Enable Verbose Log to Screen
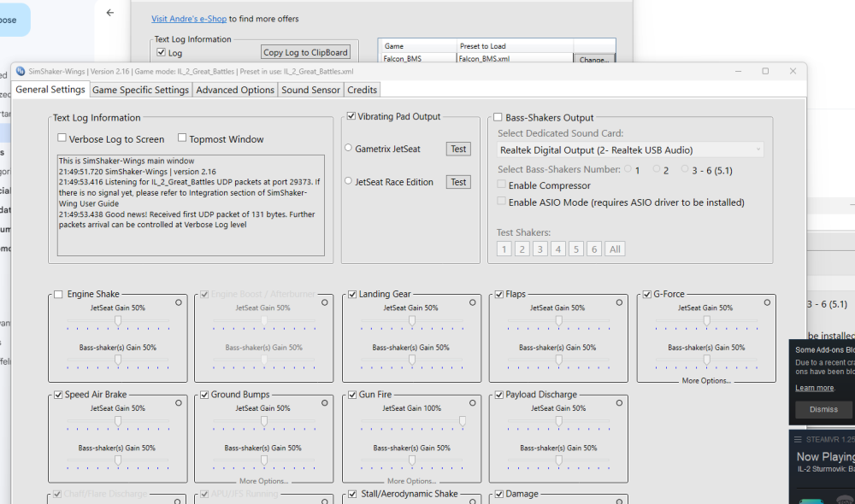 point(62,138)
